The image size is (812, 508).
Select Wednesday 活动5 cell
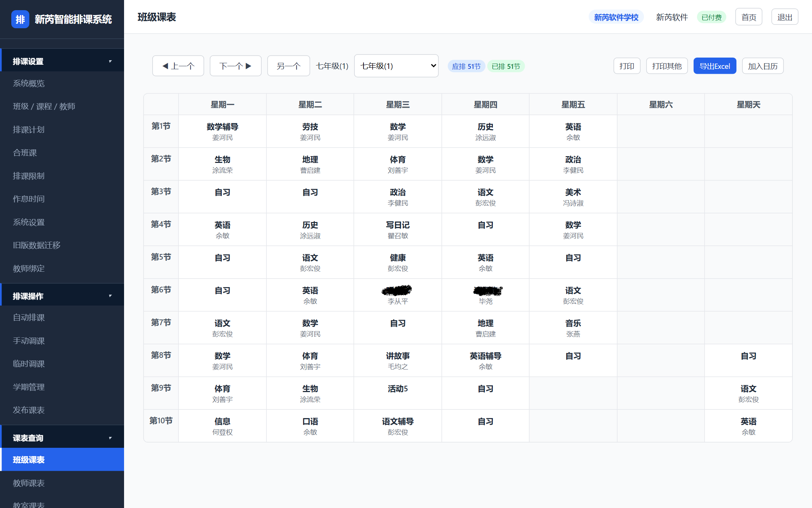pyautogui.click(x=398, y=393)
